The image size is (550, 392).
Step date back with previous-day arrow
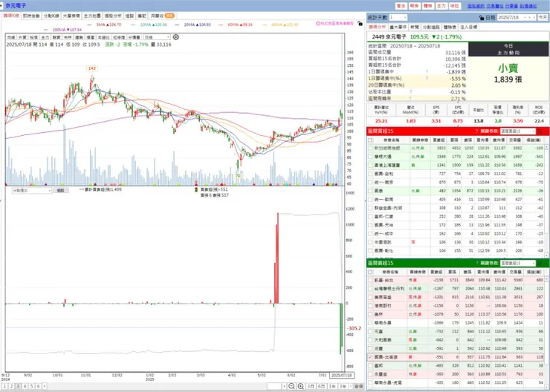[529, 18]
